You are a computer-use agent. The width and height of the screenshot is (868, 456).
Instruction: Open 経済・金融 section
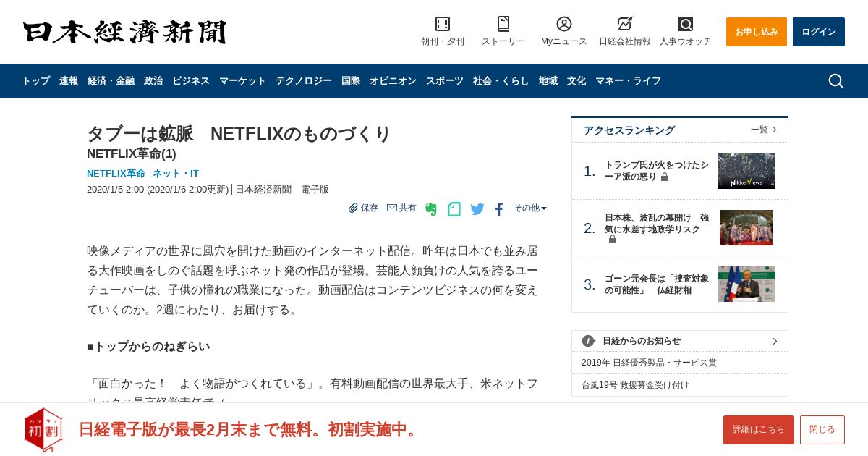point(111,81)
